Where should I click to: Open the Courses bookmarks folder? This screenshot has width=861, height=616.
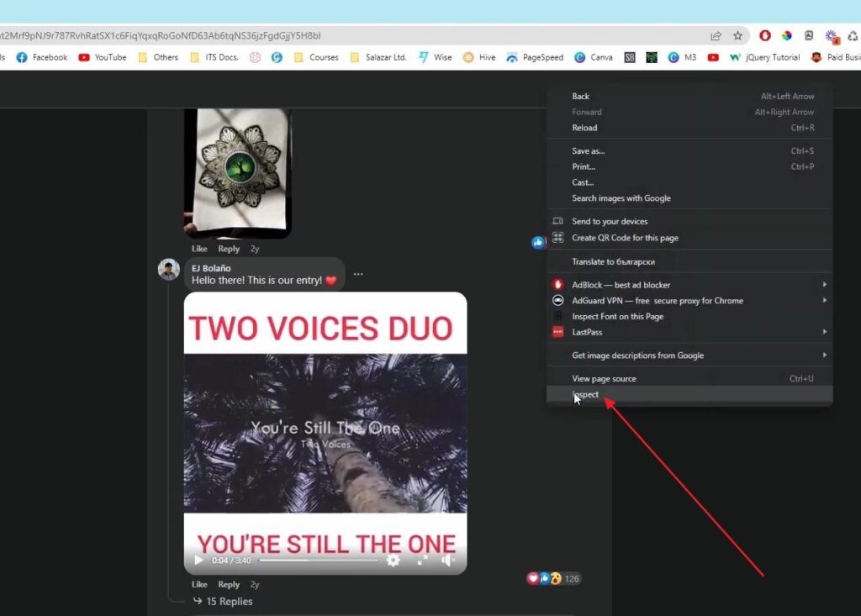316,57
